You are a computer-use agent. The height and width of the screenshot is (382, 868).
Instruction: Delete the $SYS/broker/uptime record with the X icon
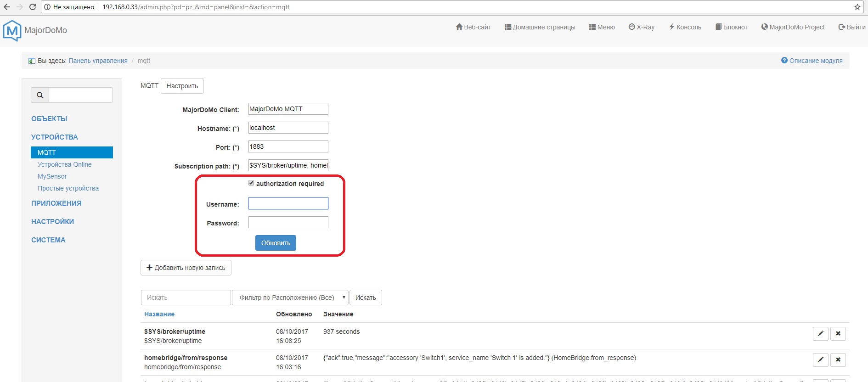(x=838, y=333)
